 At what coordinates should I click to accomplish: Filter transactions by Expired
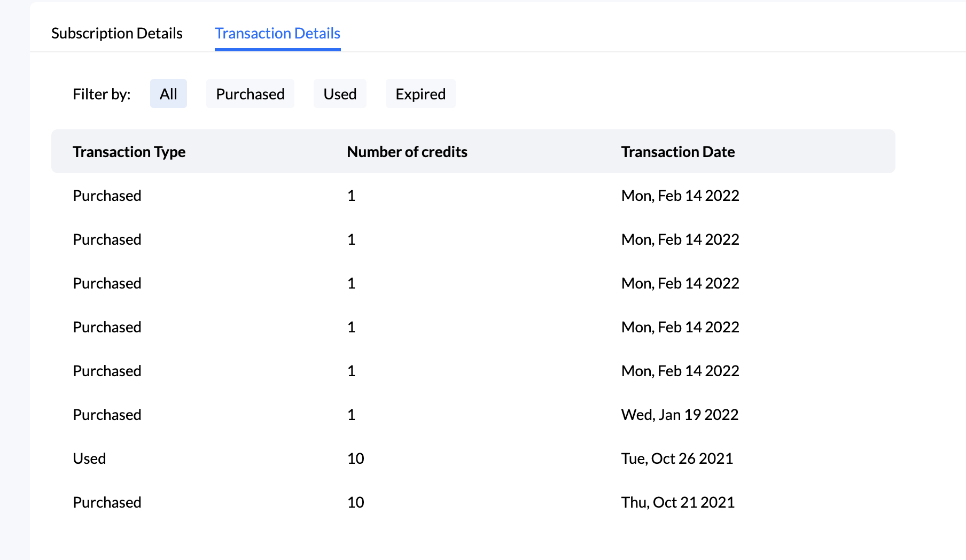click(420, 94)
